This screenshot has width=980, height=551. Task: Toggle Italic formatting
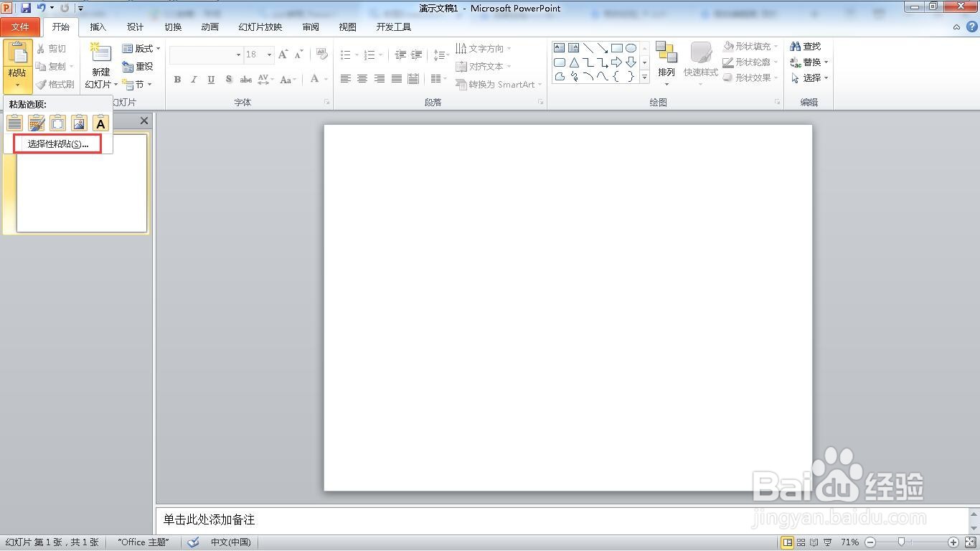click(x=194, y=80)
